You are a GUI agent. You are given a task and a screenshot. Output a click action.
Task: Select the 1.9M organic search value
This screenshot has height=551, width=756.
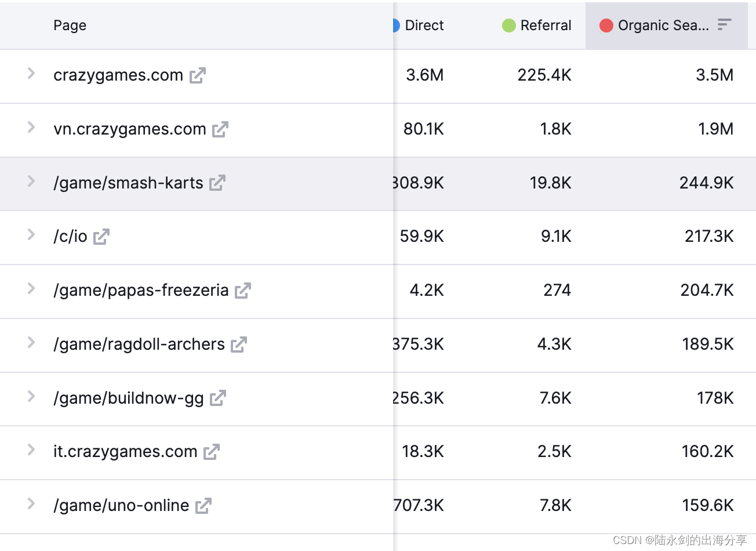716,129
